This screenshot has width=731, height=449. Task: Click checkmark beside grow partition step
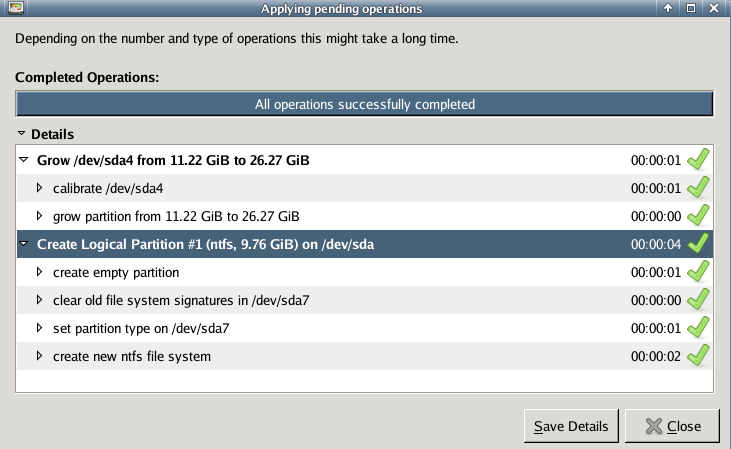pyautogui.click(x=698, y=215)
